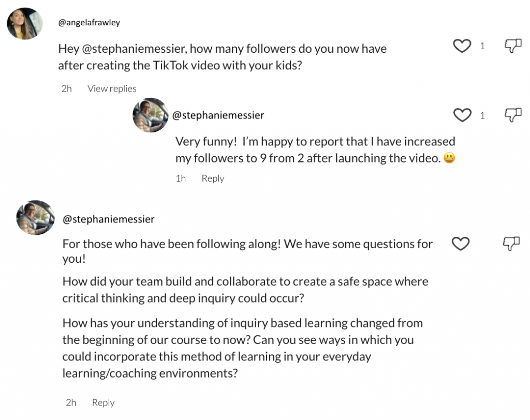Click the like count on stephaniemessier's reply

[482, 115]
